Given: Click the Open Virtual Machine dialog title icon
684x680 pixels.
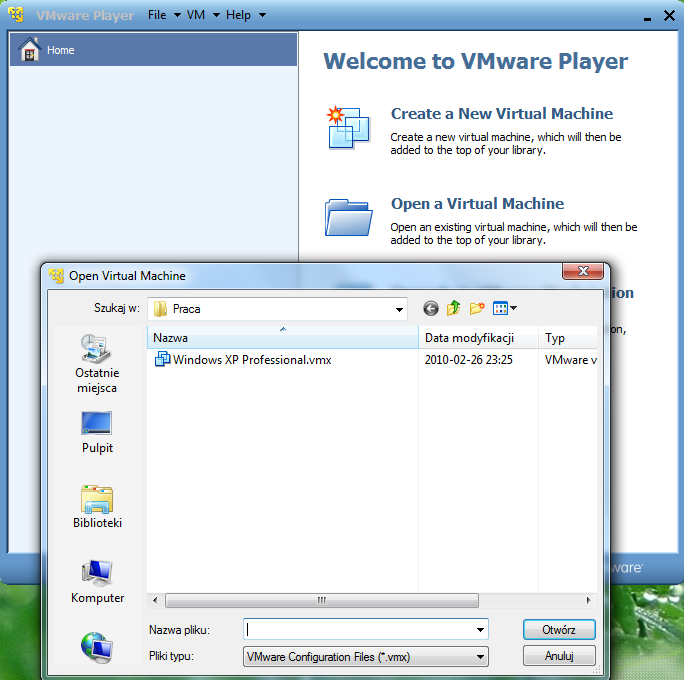Looking at the screenshot, I should (x=56, y=276).
